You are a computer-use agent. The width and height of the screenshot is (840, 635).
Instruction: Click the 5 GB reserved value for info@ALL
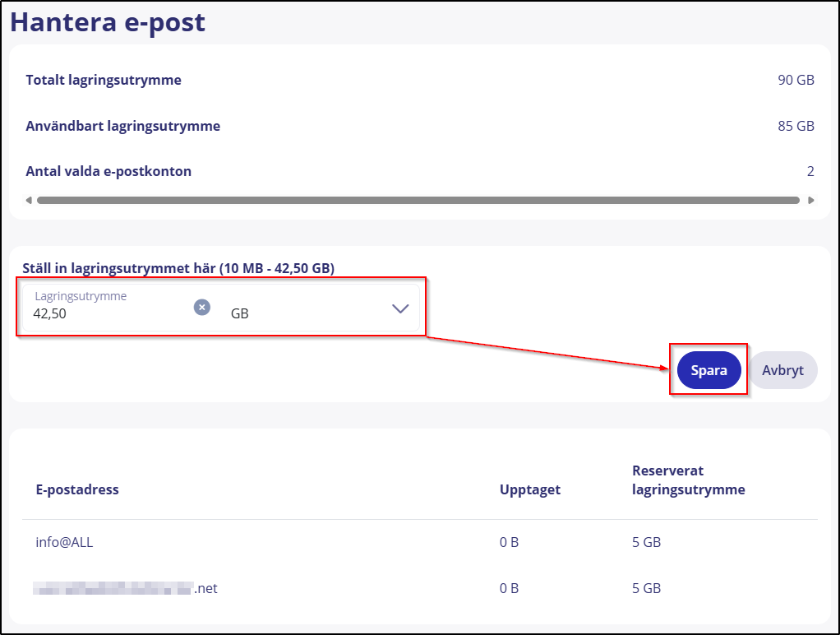645,542
